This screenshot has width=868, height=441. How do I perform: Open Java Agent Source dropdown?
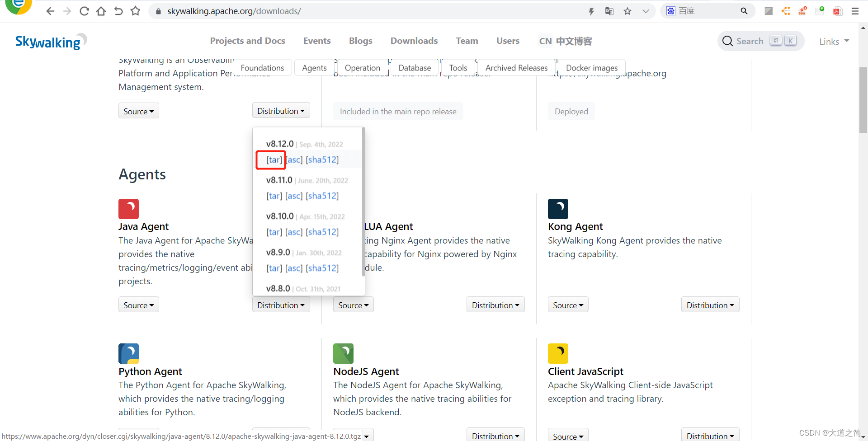(138, 305)
